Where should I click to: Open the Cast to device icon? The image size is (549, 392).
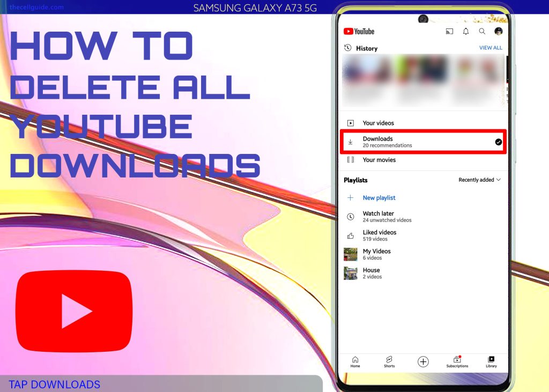[x=449, y=32]
